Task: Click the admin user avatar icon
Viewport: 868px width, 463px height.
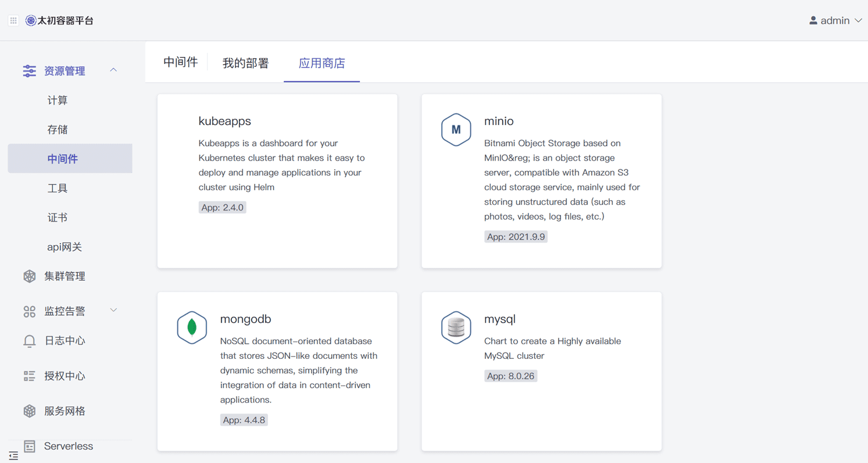Action: (813, 20)
